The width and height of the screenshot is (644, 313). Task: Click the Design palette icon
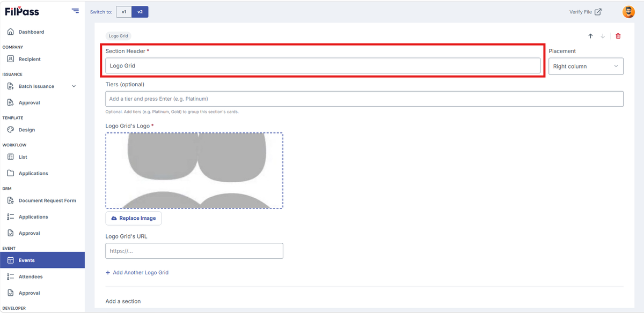[10, 130]
